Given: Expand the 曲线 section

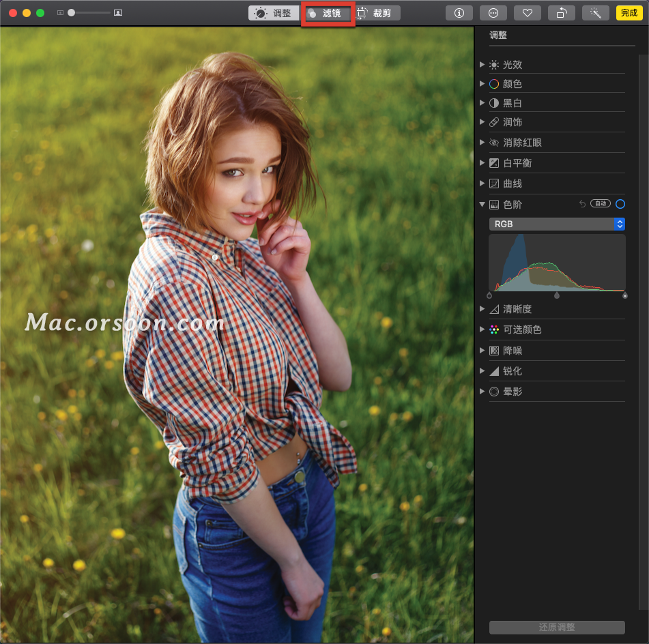Looking at the screenshot, I should pos(482,183).
